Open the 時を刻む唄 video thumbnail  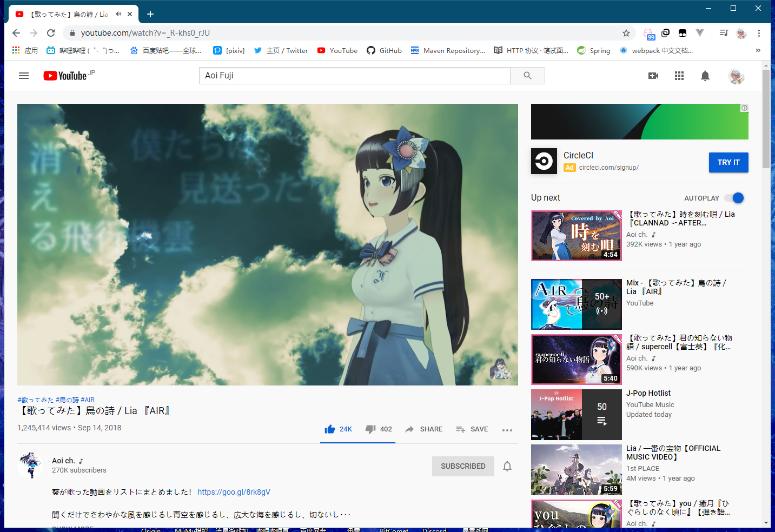(577, 236)
